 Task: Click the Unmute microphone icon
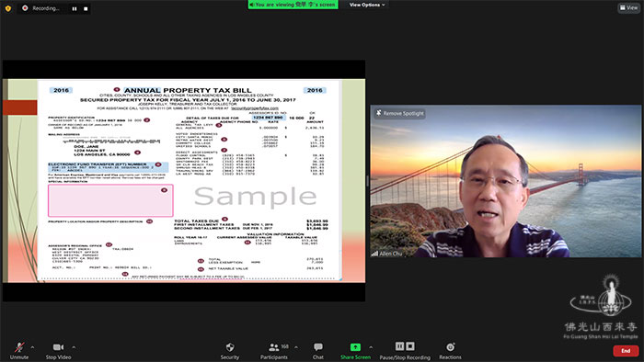click(19, 347)
